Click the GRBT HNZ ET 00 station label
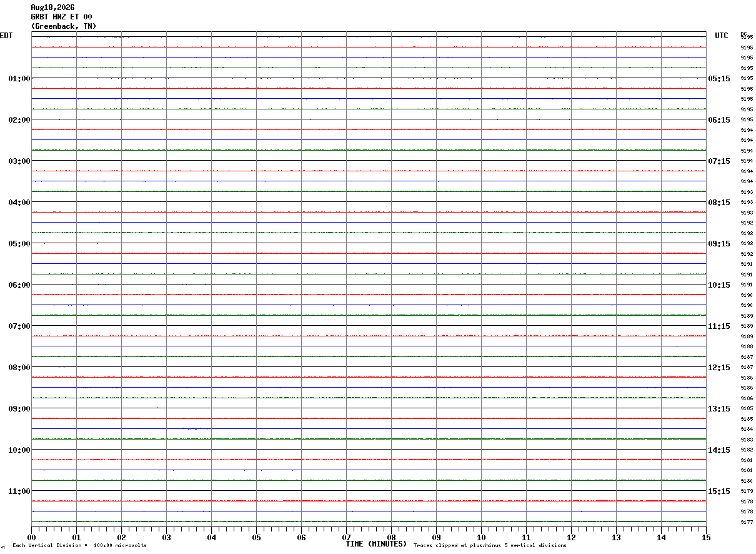The width and height of the screenshot is (756, 554). click(61, 17)
